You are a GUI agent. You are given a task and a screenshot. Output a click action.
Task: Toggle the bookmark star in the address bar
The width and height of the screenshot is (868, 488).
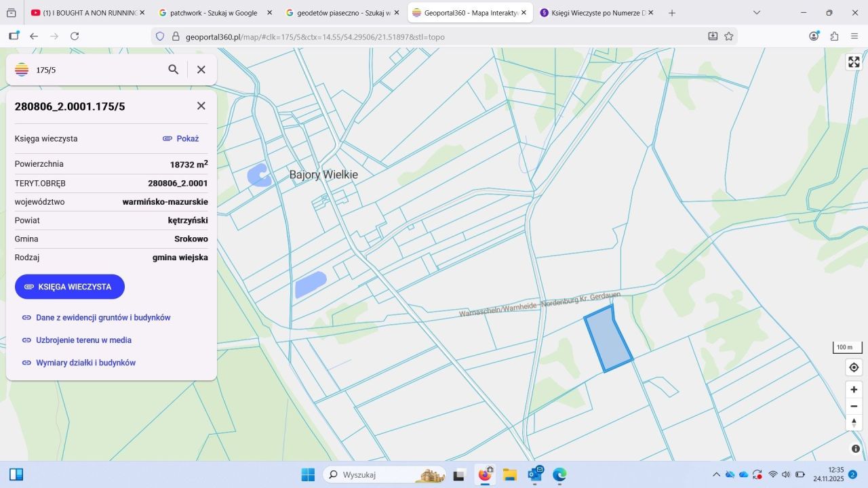click(x=728, y=37)
